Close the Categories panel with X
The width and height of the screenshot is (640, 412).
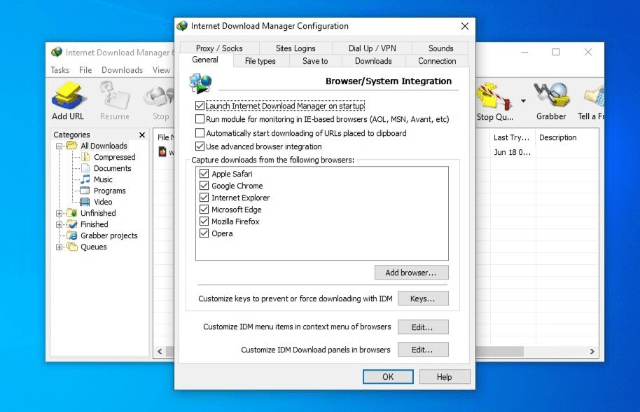pyautogui.click(x=141, y=135)
